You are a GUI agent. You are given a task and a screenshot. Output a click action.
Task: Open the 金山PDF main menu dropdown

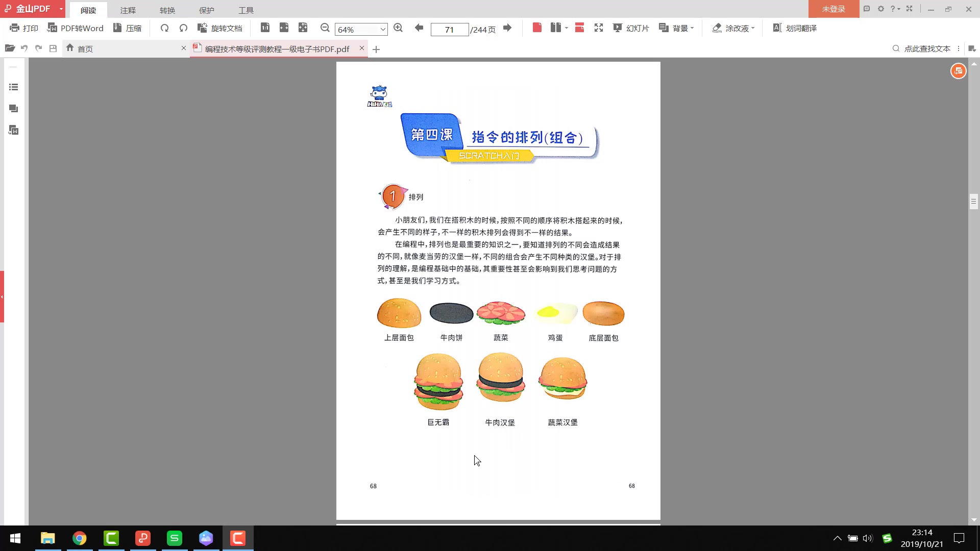pos(61,9)
